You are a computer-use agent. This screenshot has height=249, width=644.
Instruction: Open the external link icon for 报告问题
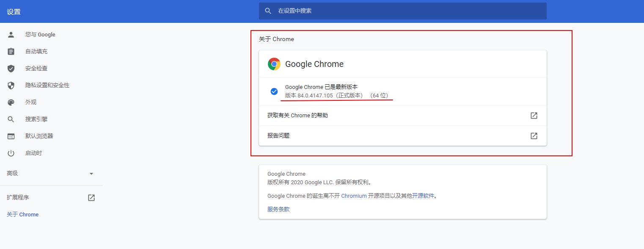point(534,136)
